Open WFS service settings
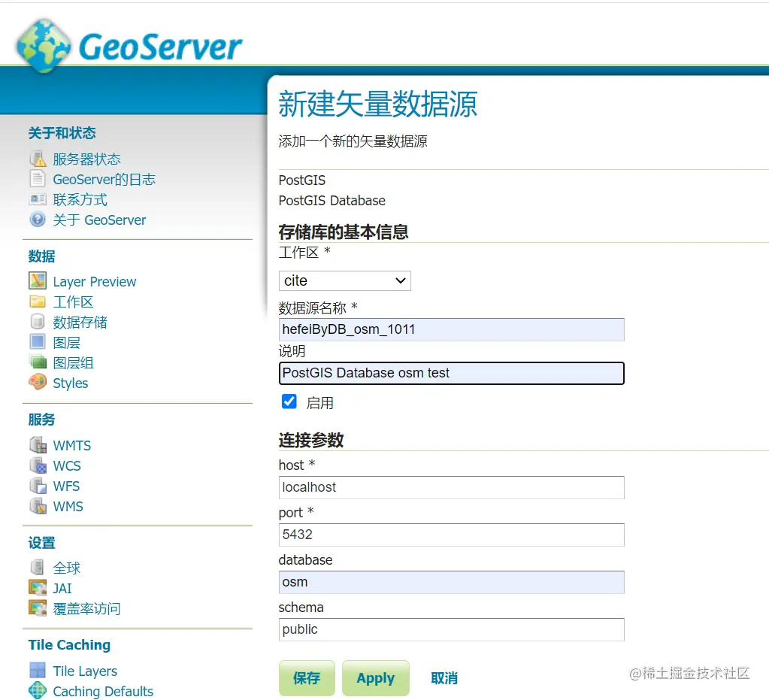 point(66,486)
